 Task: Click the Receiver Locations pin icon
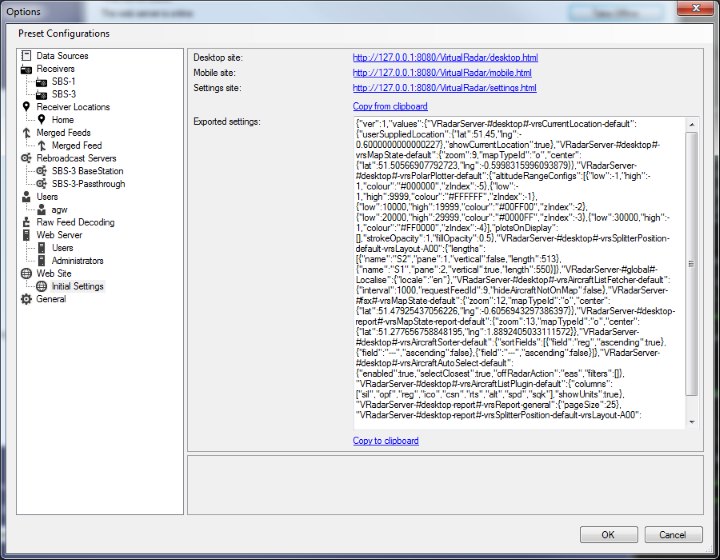(26, 107)
